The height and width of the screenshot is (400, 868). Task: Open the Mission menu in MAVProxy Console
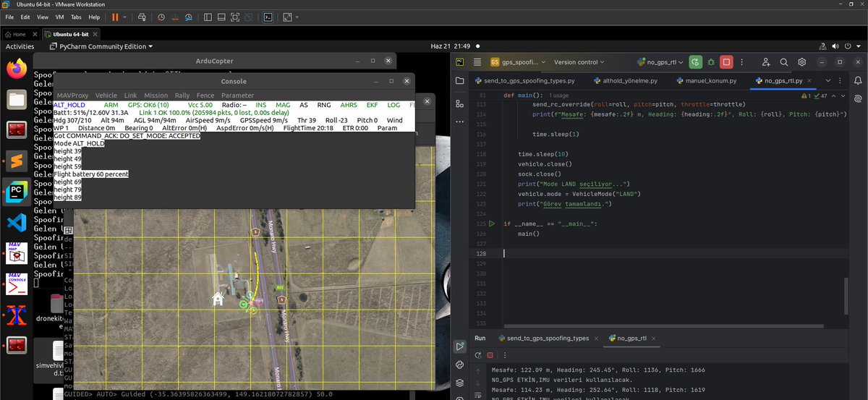156,95
